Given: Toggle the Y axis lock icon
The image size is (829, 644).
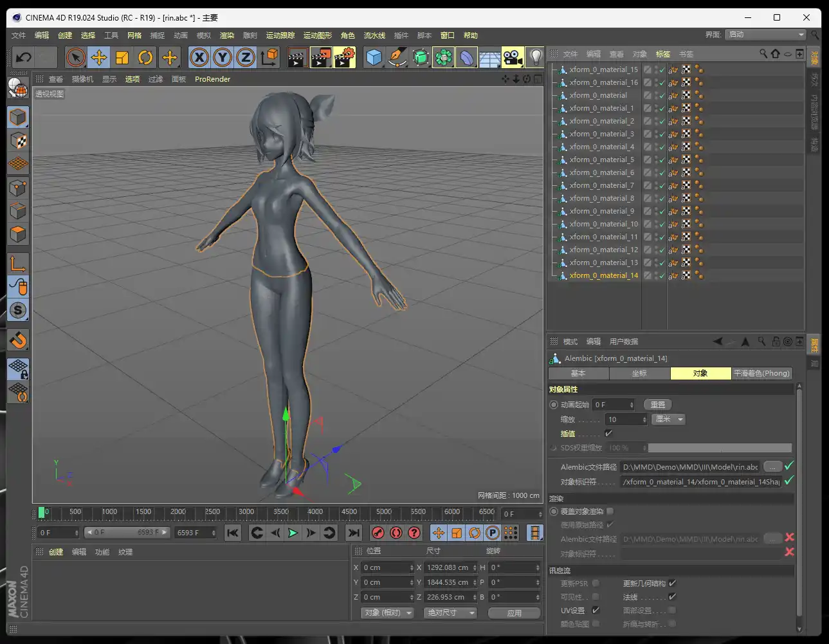Looking at the screenshot, I should click(223, 57).
